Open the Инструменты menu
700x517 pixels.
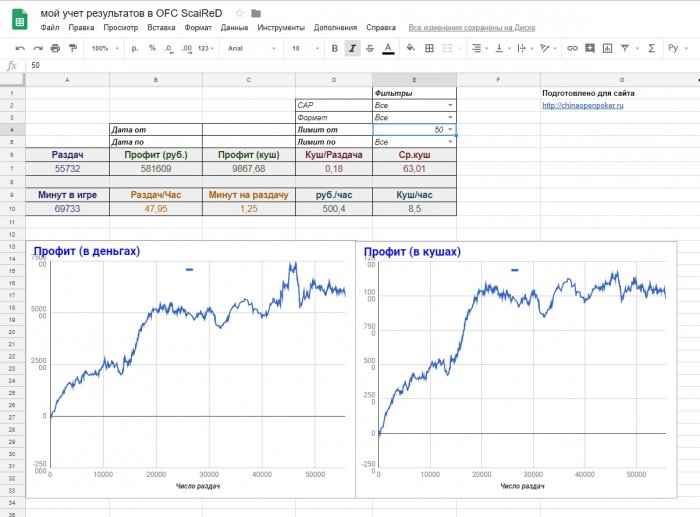tap(280, 28)
